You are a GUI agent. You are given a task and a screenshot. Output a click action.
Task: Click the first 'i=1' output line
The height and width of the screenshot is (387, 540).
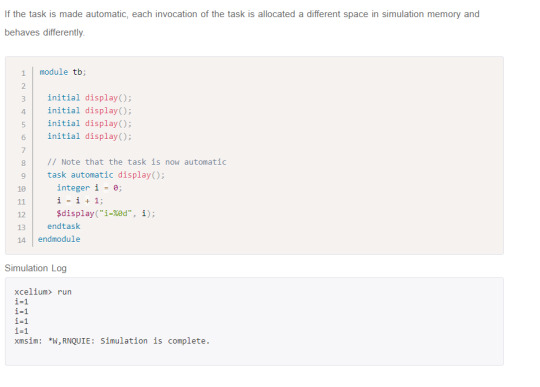click(21, 302)
